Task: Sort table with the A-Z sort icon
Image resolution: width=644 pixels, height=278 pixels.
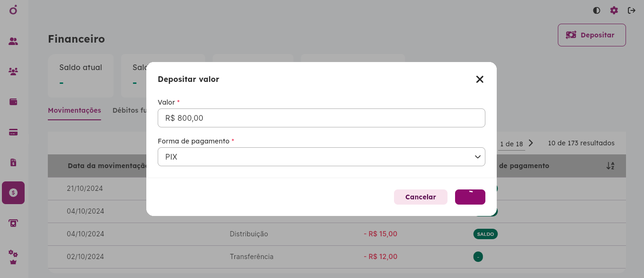Action: pos(610,166)
